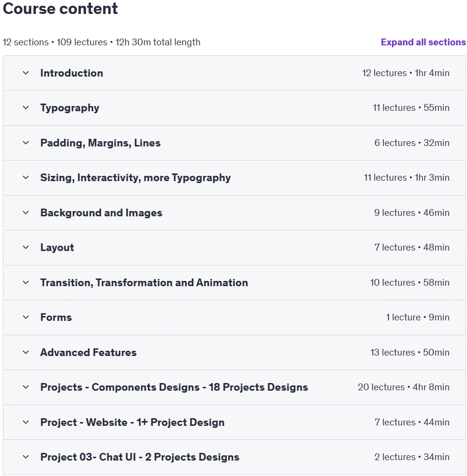Expand the Introduction section chevron

pos(26,73)
